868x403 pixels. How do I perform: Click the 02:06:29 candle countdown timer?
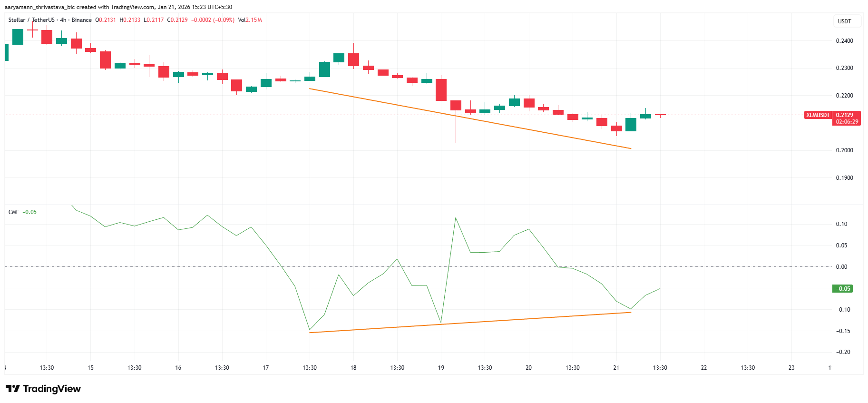click(847, 122)
